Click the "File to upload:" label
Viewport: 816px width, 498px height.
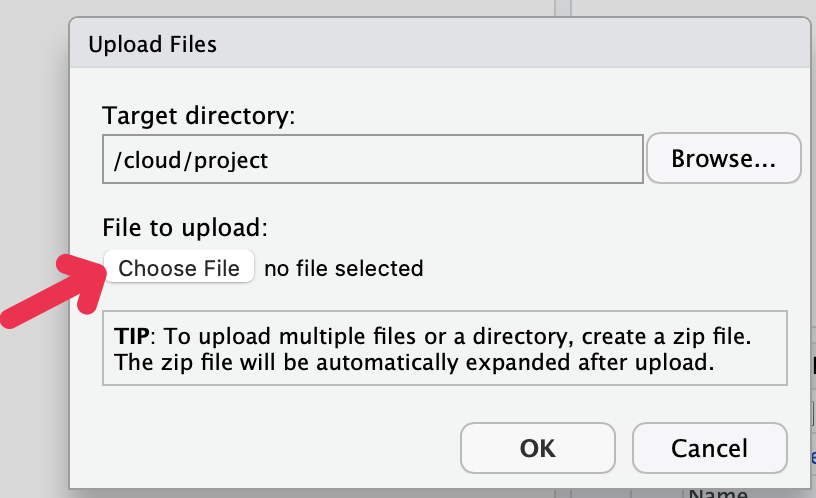pos(186,226)
